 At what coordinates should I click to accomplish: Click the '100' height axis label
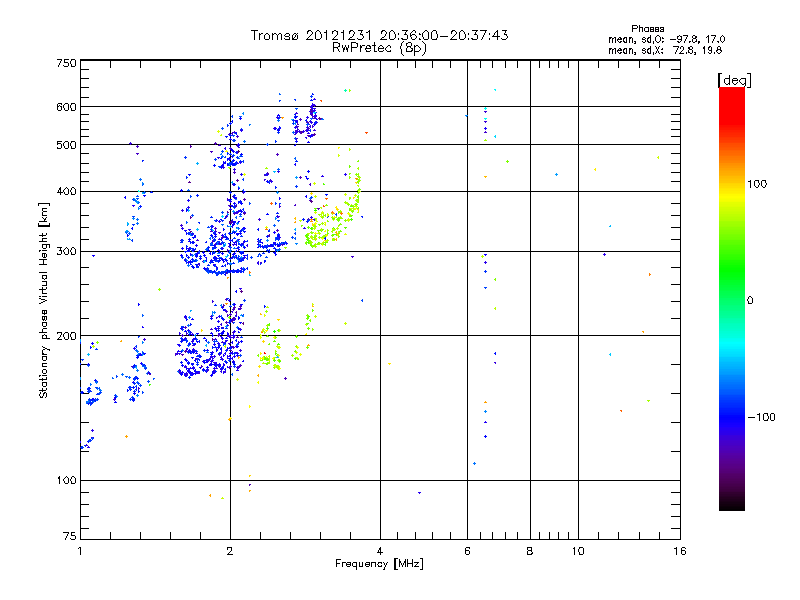(x=67, y=481)
